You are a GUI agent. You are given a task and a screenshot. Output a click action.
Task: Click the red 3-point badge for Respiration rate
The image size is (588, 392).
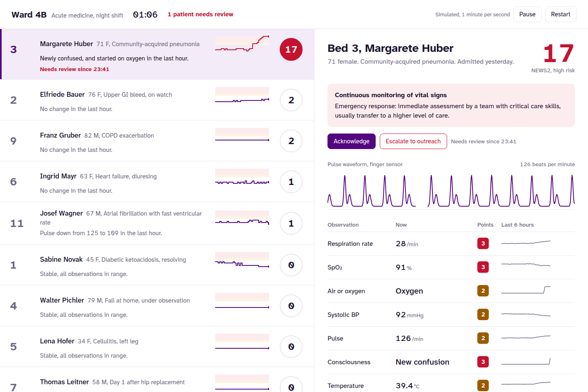483,243
